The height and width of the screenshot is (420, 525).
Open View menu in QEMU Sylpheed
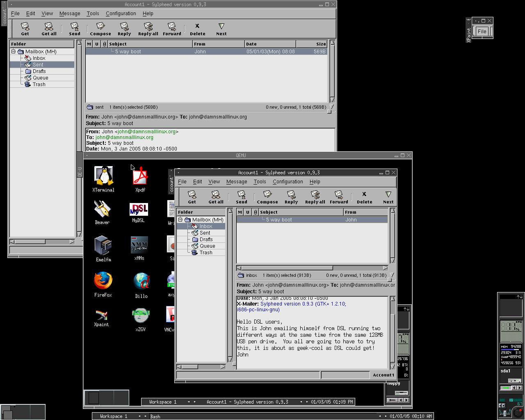[x=214, y=182]
